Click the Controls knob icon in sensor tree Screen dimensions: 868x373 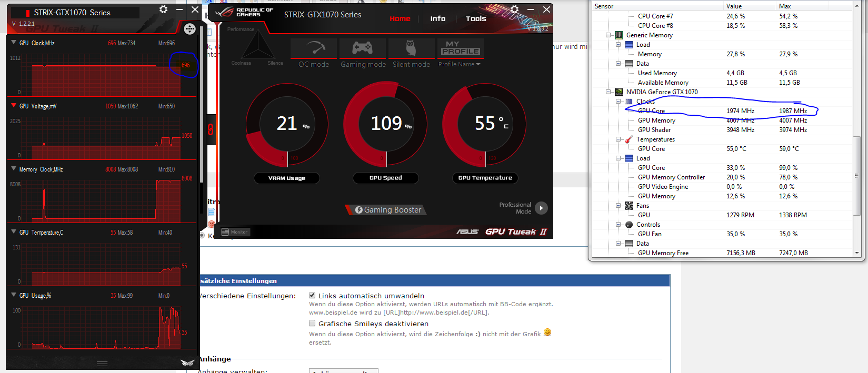pyautogui.click(x=628, y=225)
